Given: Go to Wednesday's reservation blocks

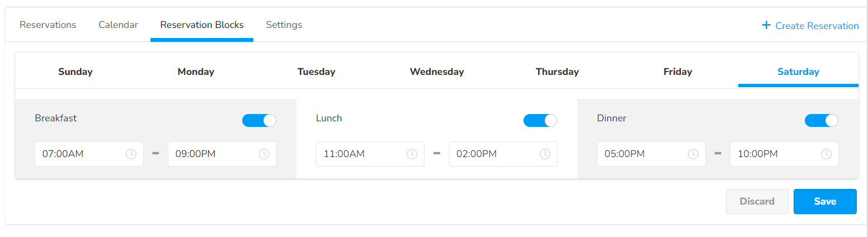Looking at the screenshot, I should [437, 72].
